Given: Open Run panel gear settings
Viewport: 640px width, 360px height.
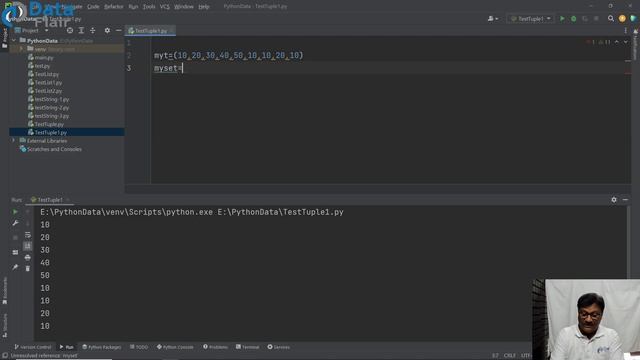Looking at the screenshot, I should tap(614, 200).
